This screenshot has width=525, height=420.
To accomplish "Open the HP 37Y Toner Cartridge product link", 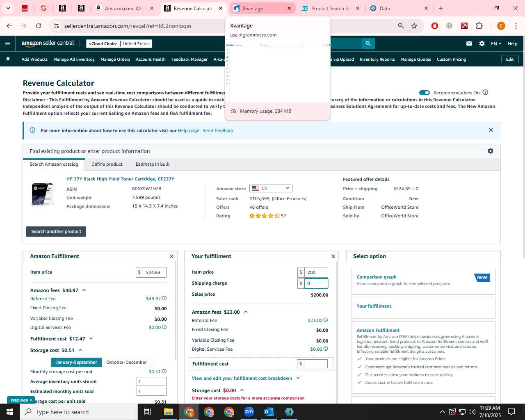I will [120, 179].
